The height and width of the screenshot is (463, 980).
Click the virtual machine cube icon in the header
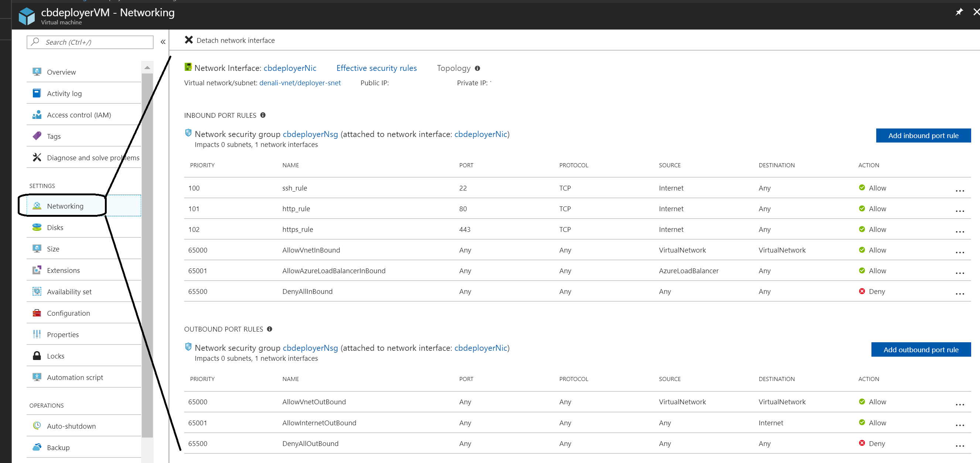tap(27, 16)
